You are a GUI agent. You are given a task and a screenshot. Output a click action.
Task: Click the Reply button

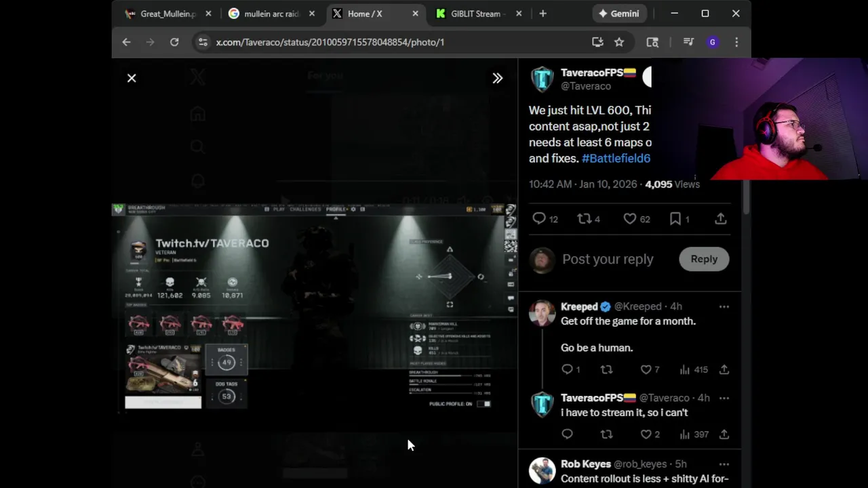point(704,259)
